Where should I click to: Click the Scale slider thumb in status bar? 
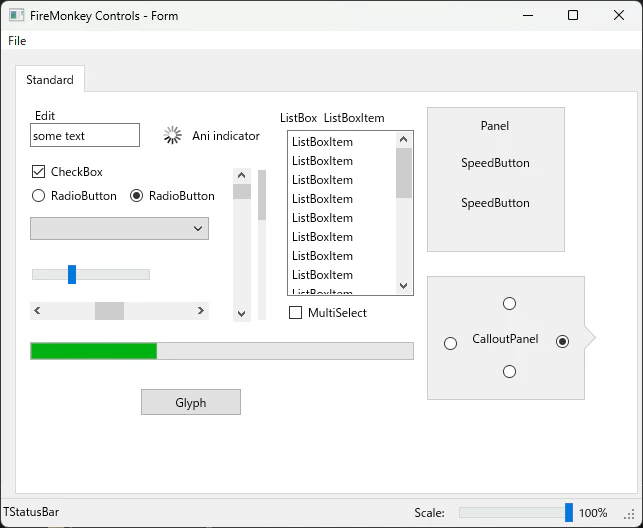coord(569,512)
